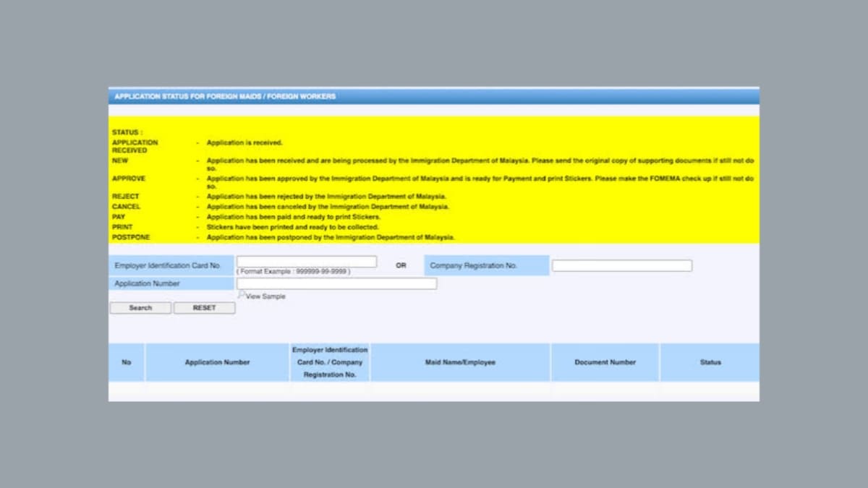Click the Maid Name/Employee column header

pyautogui.click(x=460, y=362)
